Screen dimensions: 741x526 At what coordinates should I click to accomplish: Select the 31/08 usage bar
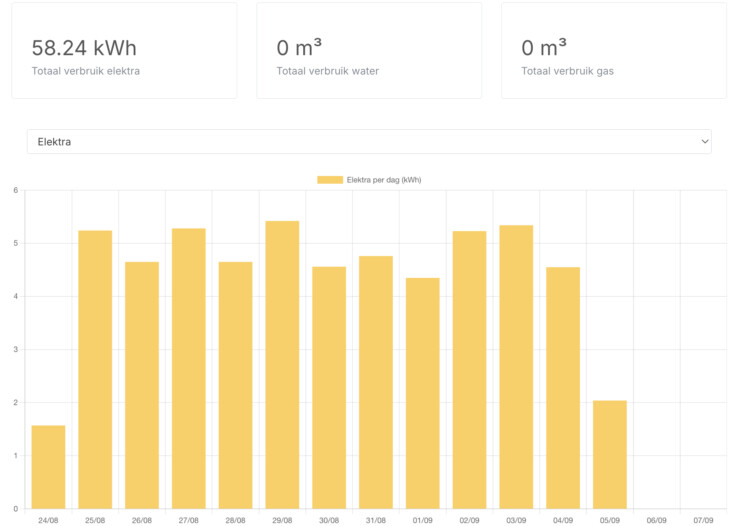(376, 382)
